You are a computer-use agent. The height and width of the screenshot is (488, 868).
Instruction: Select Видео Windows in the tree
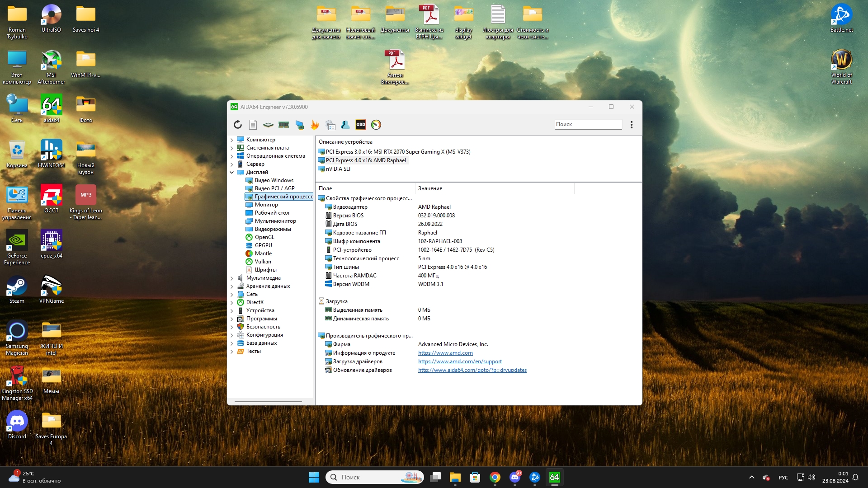pos(274,180)
